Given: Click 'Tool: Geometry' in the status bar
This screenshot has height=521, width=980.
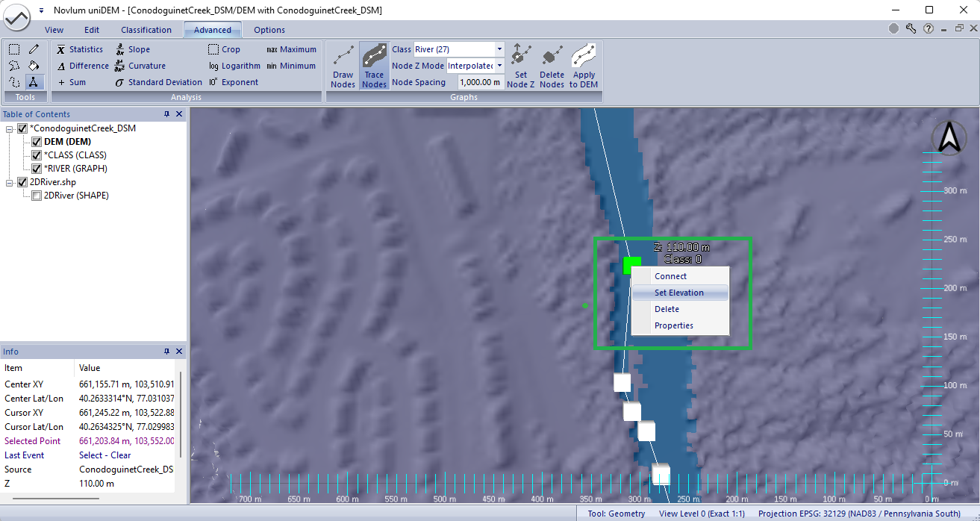Looking at the screenshot, I should point(616,514).
